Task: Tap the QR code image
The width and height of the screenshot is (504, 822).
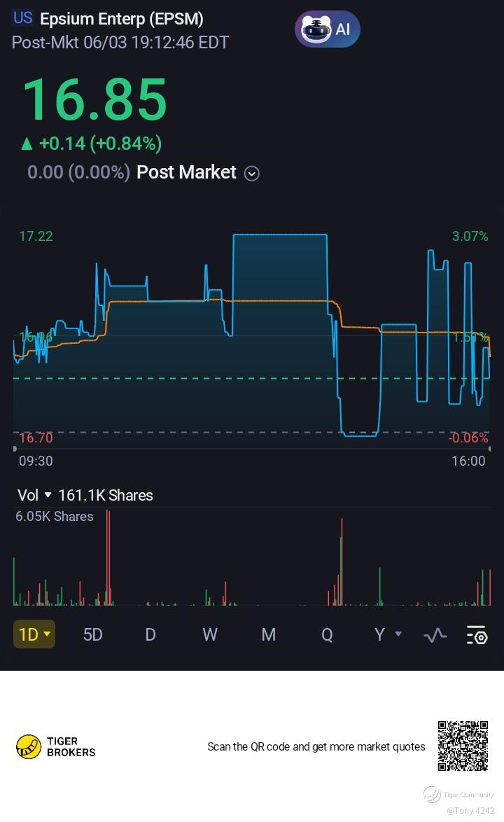Action: (x=463, y=746)
